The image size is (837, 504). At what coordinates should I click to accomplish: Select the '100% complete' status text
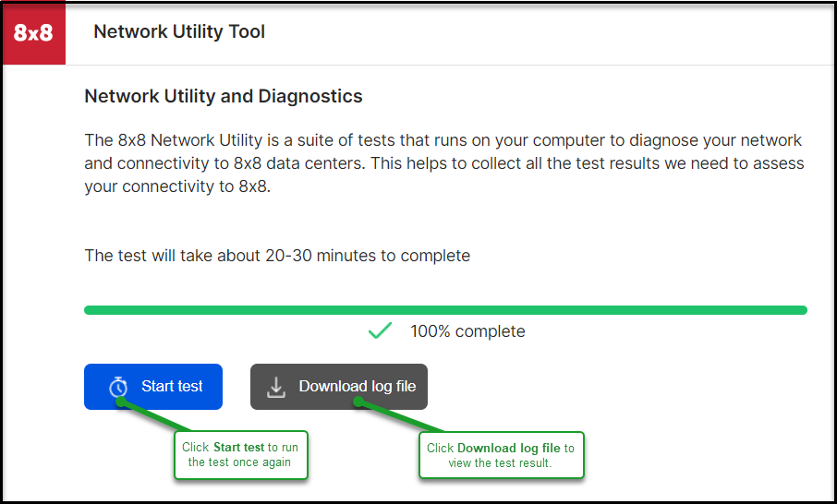click(x=467, y=331)
